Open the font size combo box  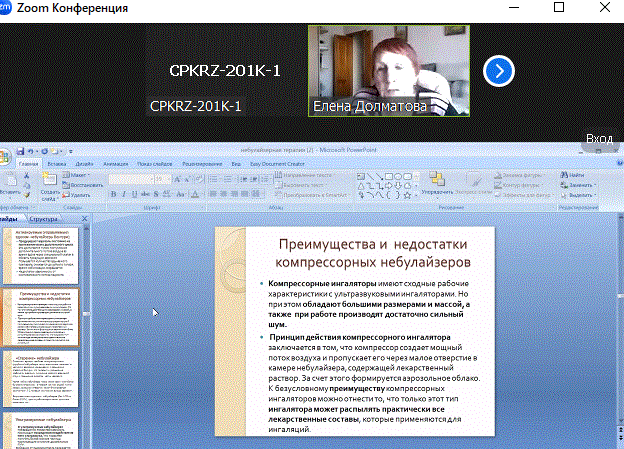pyautogui.click(x=162, y=179)
